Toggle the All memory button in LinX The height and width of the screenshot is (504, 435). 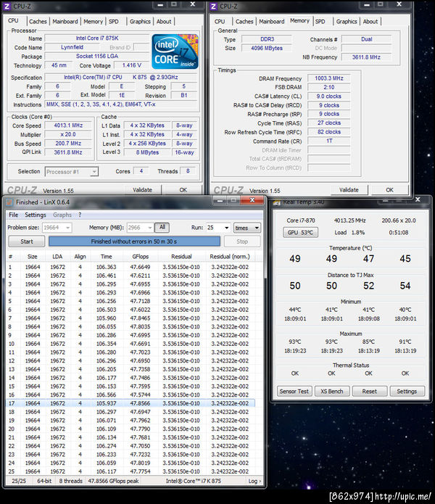click(x=162, y=227)
